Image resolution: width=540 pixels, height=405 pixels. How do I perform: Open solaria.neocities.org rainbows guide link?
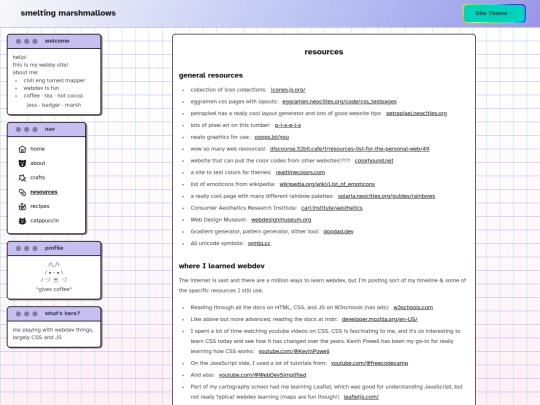tap(386, 196)
